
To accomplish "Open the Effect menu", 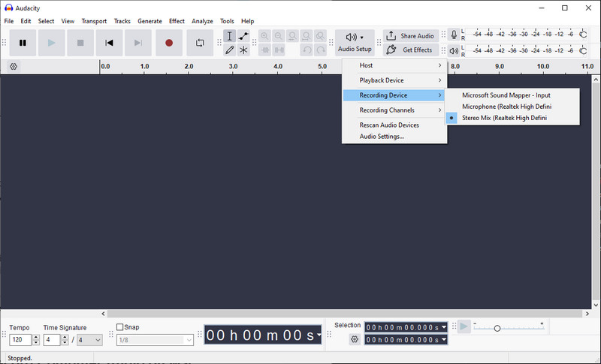I will [177, 21].
